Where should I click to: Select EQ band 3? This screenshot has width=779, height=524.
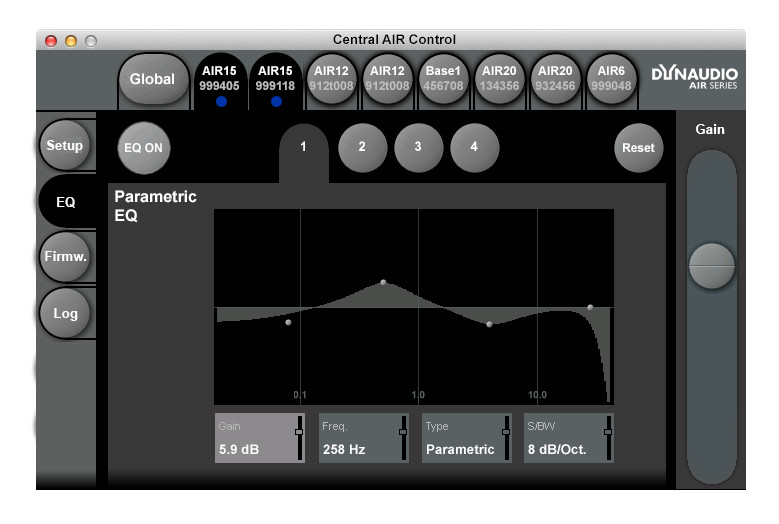(x=418, y=147)
